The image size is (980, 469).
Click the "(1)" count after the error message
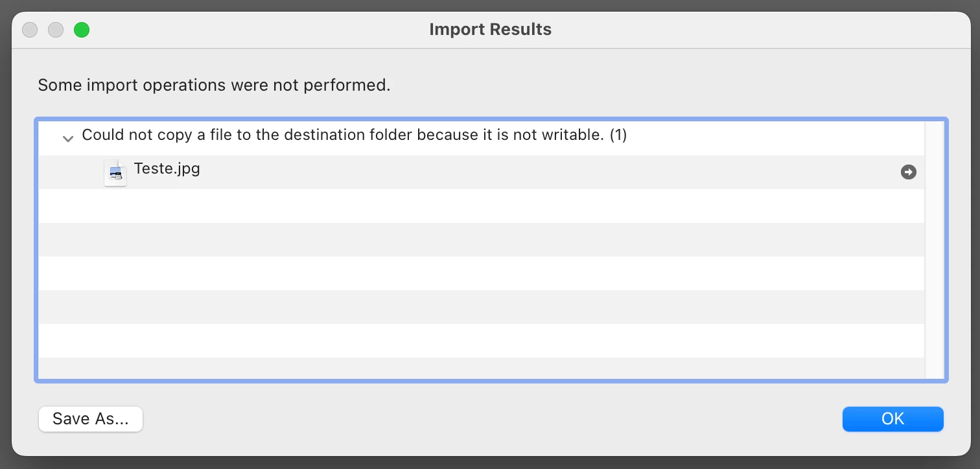coord(618,135)
